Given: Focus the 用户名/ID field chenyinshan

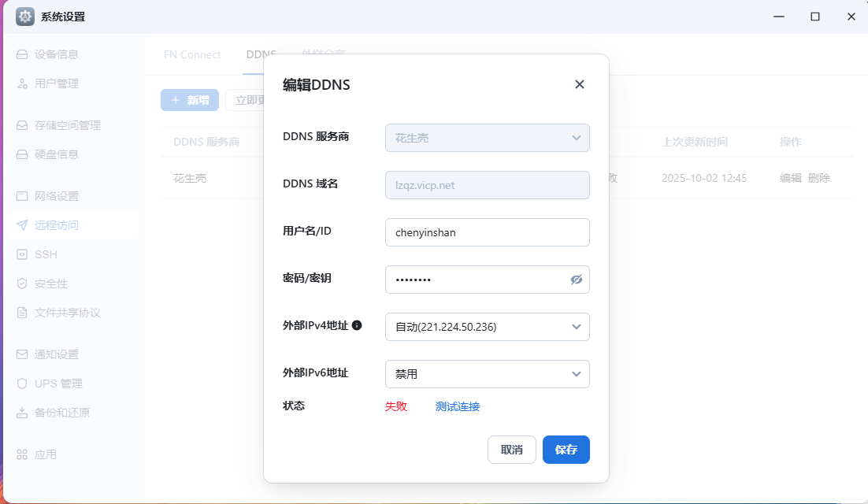Looking at the screenshot, I should (487, 232).
